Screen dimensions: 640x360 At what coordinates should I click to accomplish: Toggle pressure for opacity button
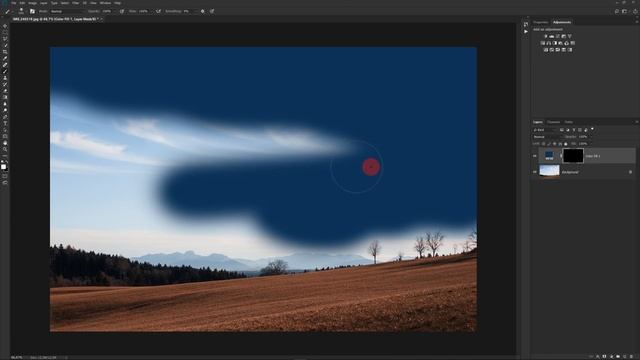(x=122, y=11)
